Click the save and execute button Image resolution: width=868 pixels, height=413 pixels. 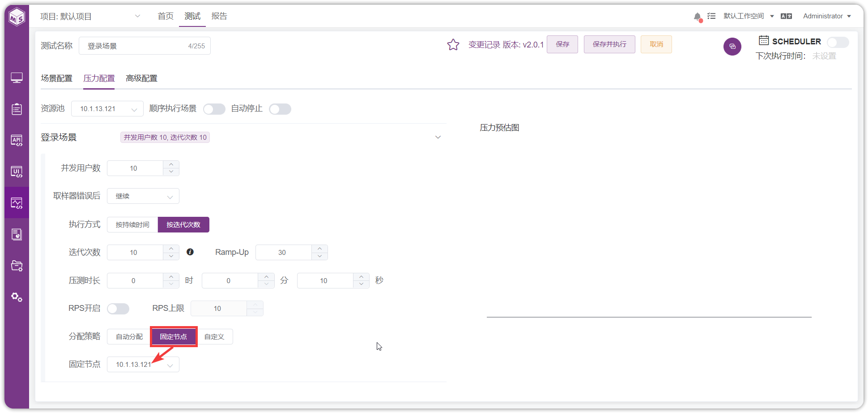[x=609, y=44]
